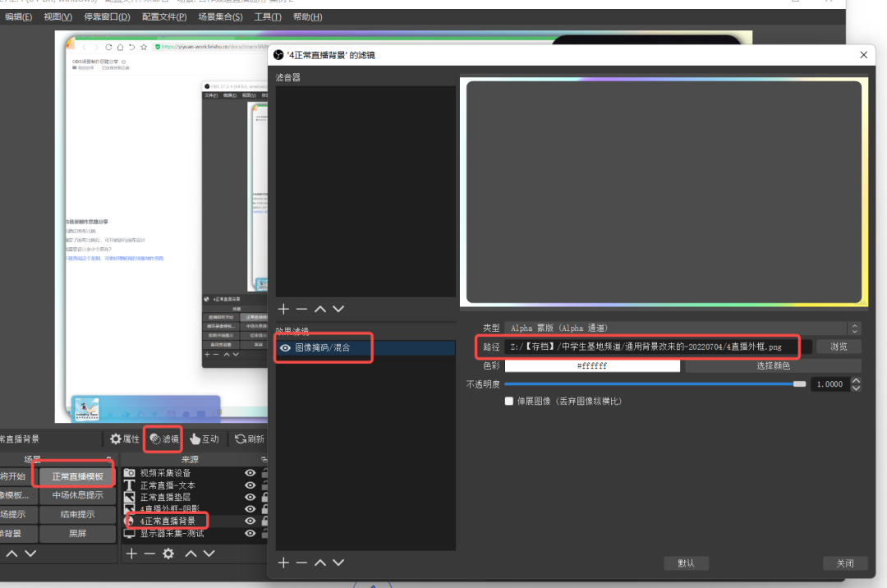
Task: Enable the 伸展图像 checkbox
Action: pos(509,402)
